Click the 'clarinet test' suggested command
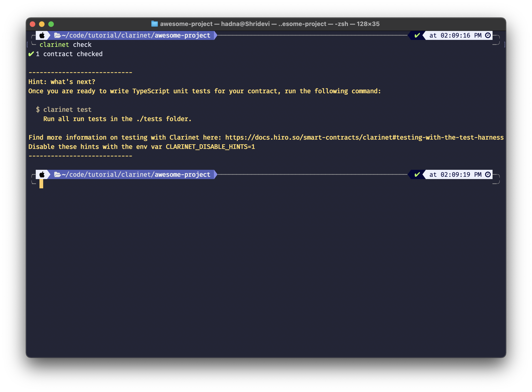This screenshot has height=392, width=532. click(x=67, y=109)
